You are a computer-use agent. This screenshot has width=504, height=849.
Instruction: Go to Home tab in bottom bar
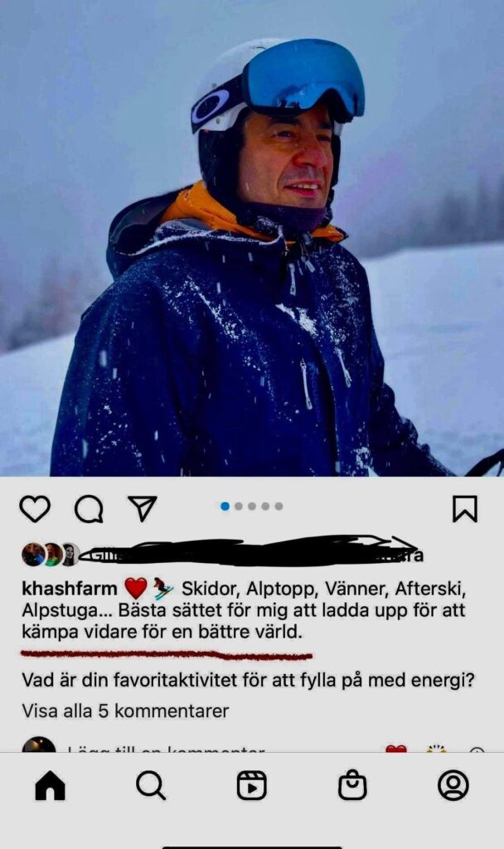click(50, 785)
